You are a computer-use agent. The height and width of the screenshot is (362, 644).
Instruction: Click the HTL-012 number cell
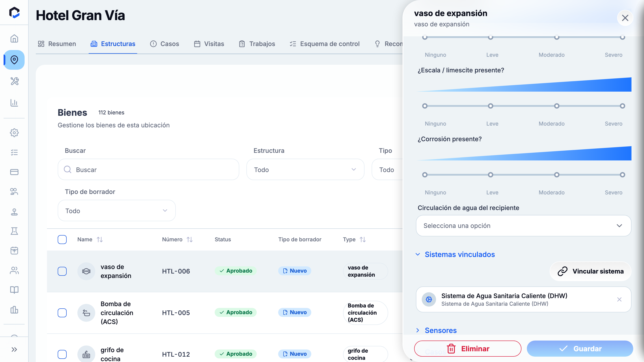(176, 354)
